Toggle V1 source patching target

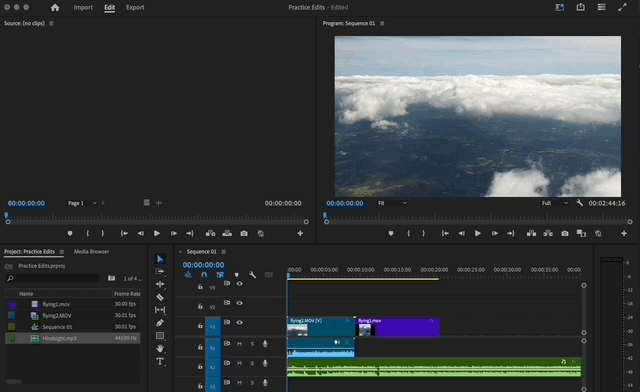tap(213, 327)
